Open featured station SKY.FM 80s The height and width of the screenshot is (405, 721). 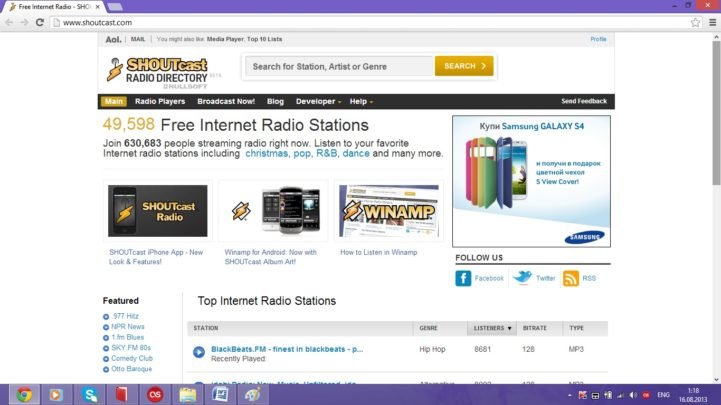point(131,348)
